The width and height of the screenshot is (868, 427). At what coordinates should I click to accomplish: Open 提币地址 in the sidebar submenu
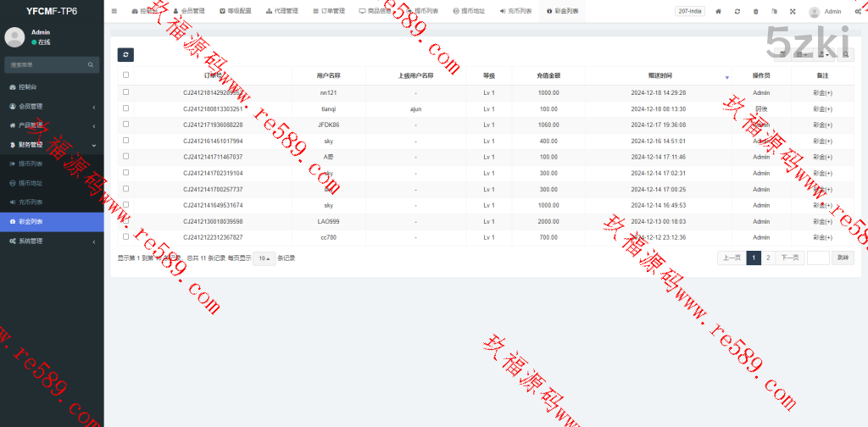coord(30,183)
